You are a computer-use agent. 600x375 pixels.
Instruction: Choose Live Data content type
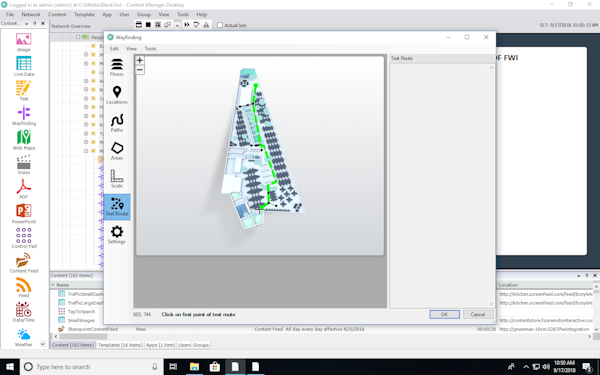coord(23,67)
